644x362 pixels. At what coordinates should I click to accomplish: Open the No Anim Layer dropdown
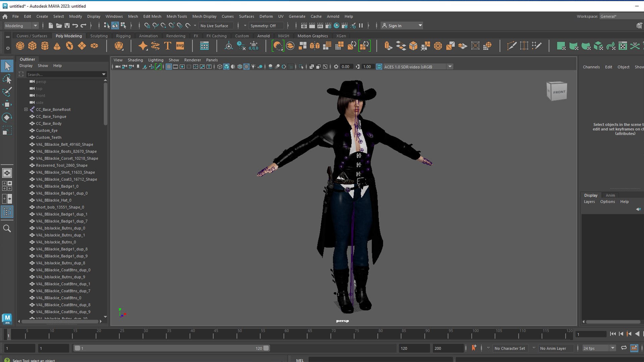[555, 348]
